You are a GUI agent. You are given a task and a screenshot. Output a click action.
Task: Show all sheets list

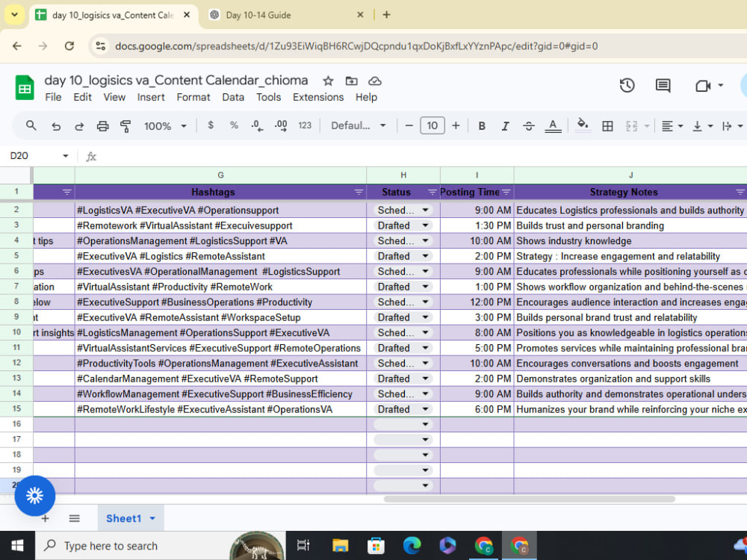(x=74, y=518)
